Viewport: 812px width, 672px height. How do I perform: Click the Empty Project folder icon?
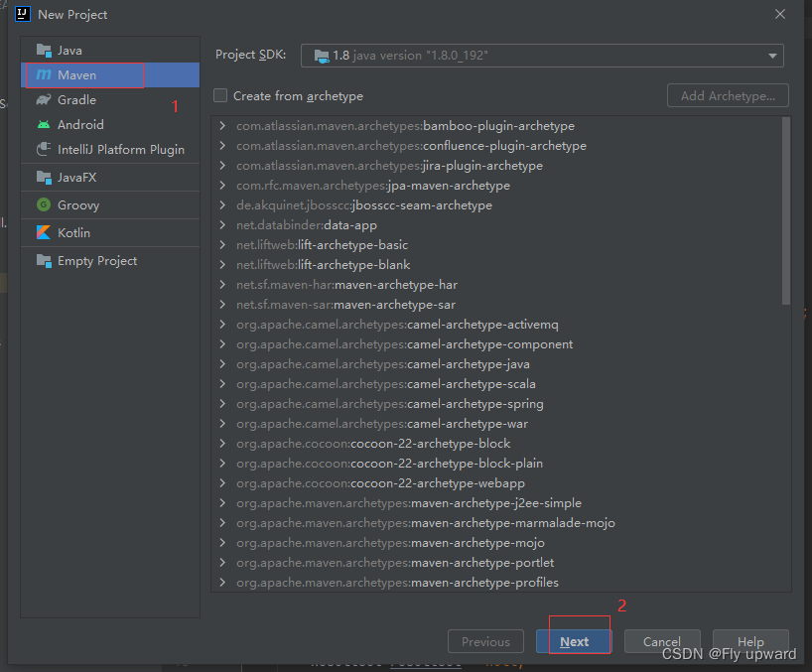[44, 261]
